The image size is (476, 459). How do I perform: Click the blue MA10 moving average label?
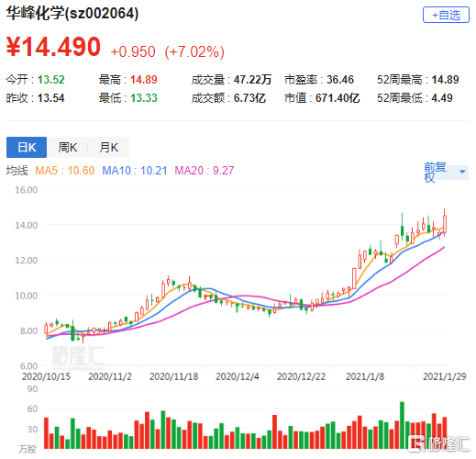click(135, 171)
